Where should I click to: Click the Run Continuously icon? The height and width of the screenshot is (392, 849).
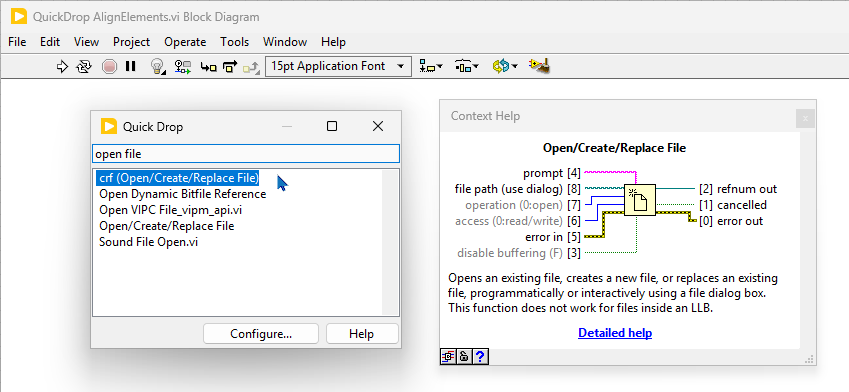[84, 67]
